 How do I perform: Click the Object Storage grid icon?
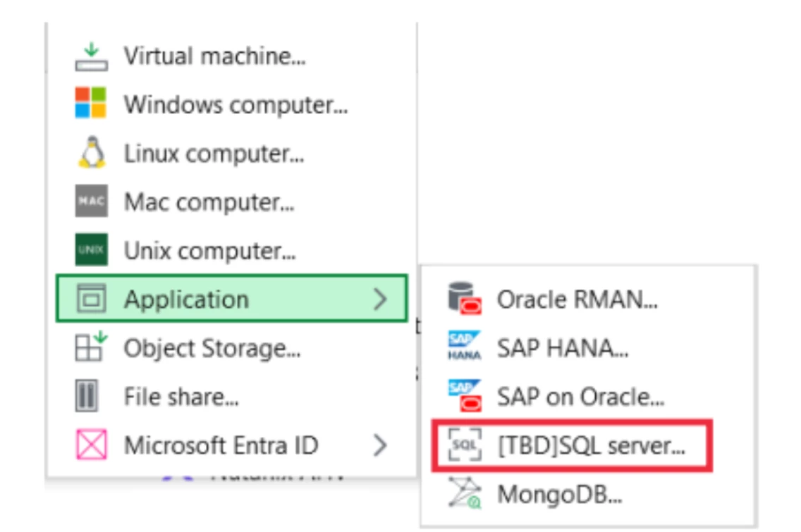click(91, 347)
